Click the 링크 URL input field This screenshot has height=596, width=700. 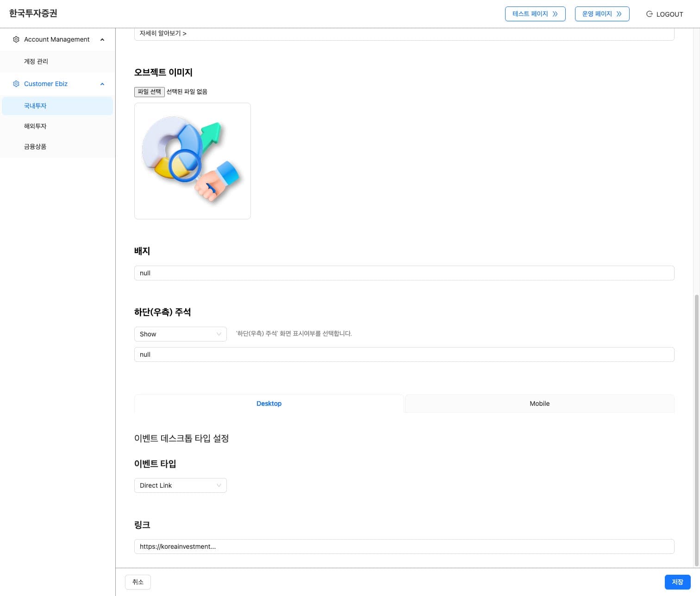(x=404, y=546)
